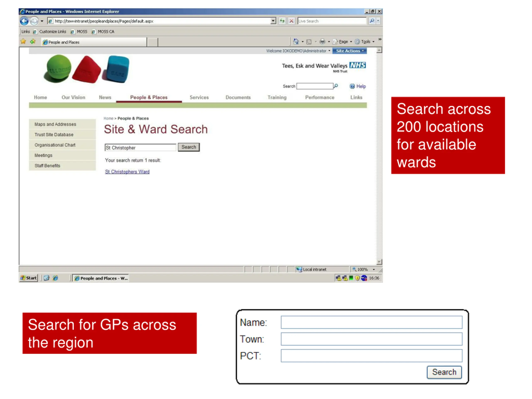Click the browser address bar URL

point(159,21)
